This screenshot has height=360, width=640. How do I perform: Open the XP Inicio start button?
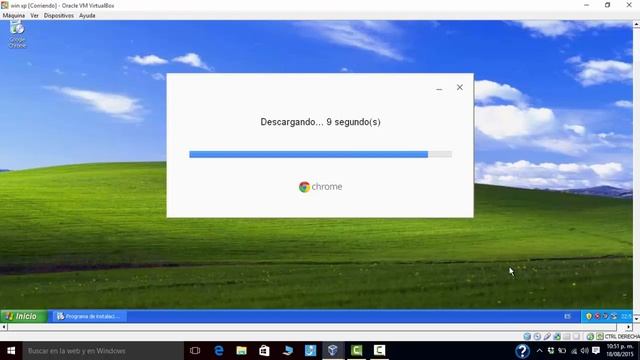[x=24, y=316]
